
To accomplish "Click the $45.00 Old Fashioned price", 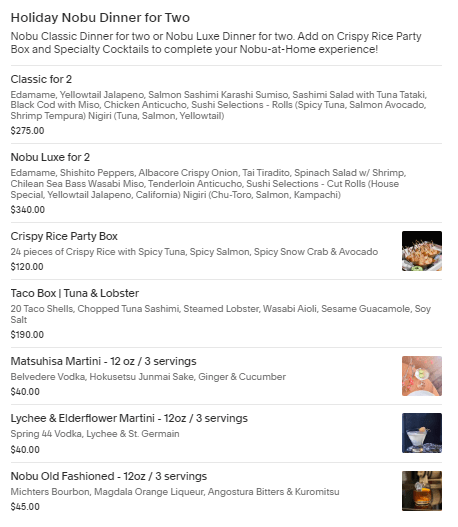I will coord(25,506).
